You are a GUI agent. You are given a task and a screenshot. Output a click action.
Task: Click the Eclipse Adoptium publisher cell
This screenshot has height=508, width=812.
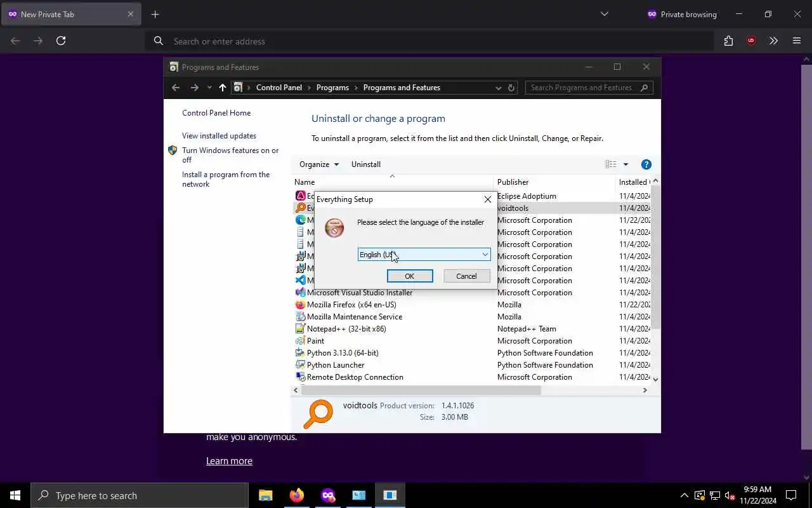click(x=527, y=196)
